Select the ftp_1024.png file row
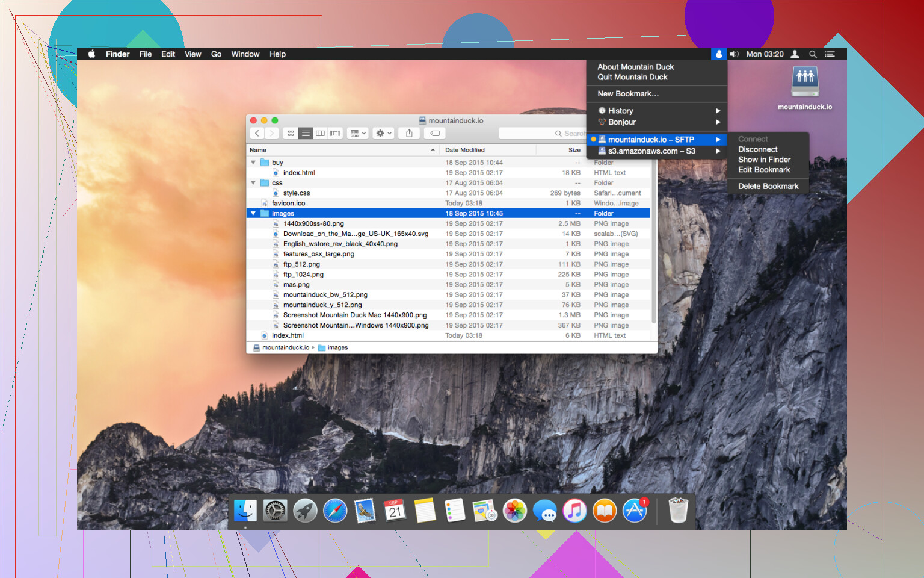This screenshot has width=924, height=578. [x=448, y=275]
